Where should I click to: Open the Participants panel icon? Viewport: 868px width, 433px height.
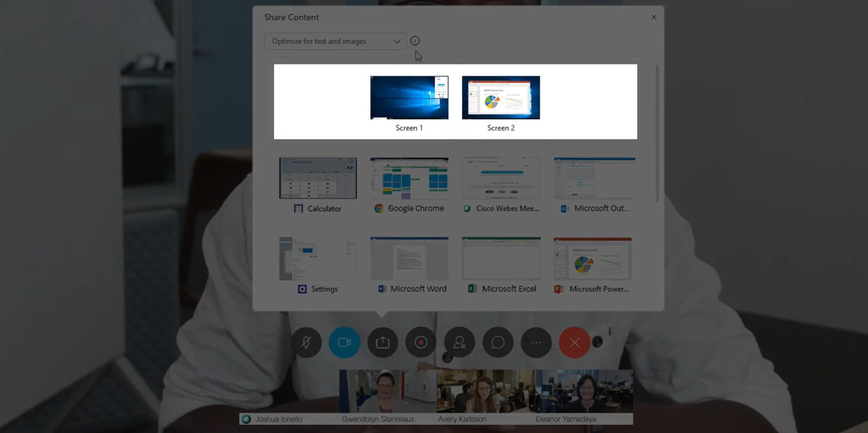pyautogui.click(x=460, y=343)
